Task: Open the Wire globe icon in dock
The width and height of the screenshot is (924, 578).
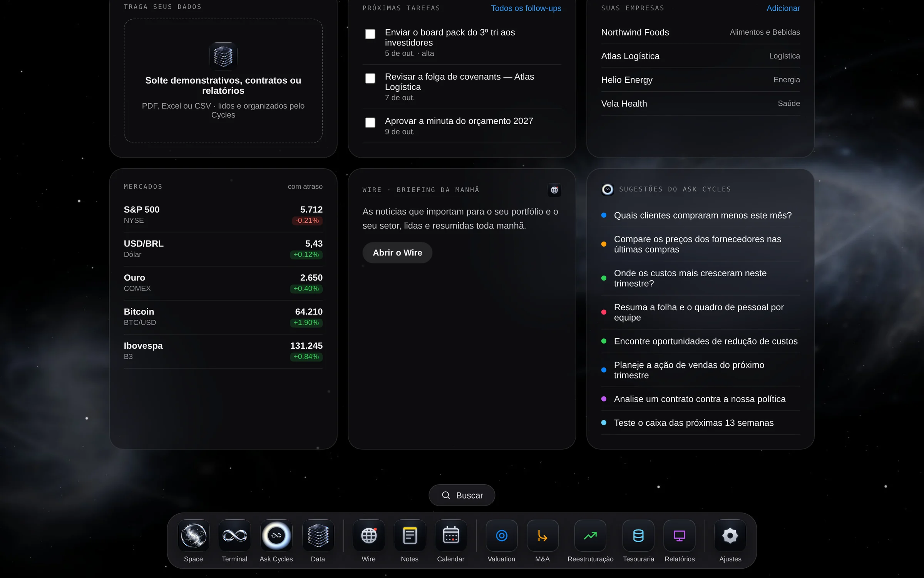Action: point(368,535)
